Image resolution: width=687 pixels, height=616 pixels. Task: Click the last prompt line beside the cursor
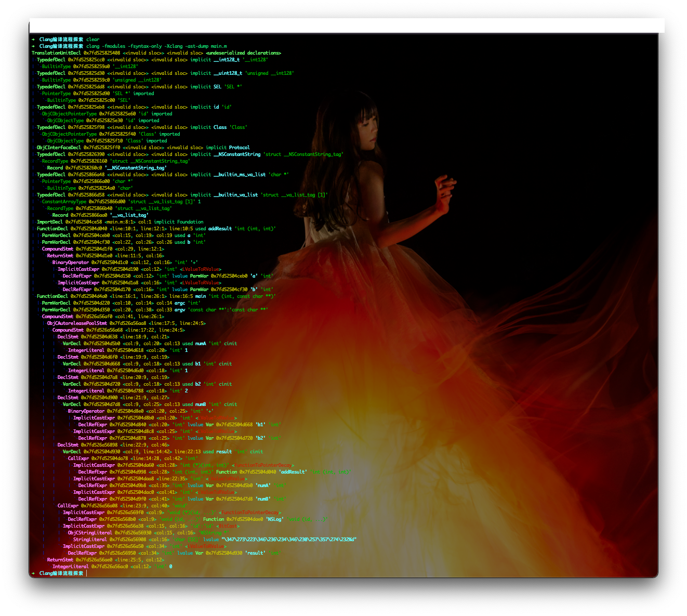[59, 573]
